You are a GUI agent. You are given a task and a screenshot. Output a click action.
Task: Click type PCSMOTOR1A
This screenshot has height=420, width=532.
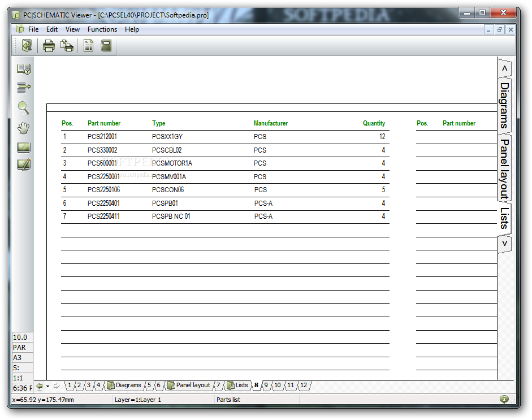pyautogui.click(x=172, y=163)
